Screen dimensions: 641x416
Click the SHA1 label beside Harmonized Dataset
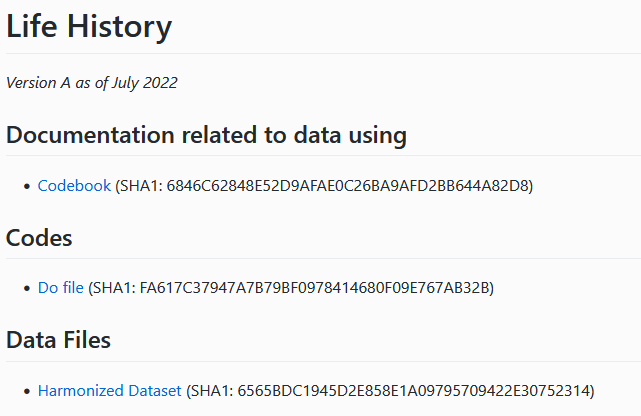(x=212, y=391)
